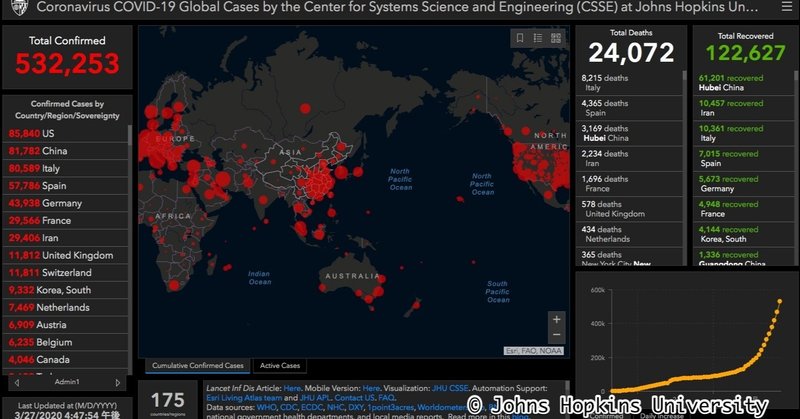Click the 4,144 recovered Korea, South entry
800x419 pixels.
pyautogui.click(x=744, y=234)
